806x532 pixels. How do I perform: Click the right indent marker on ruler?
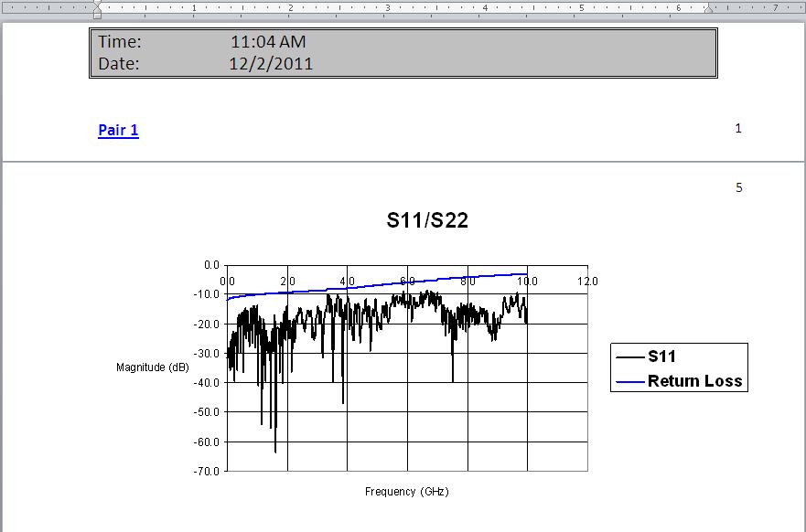coord(708,9)
